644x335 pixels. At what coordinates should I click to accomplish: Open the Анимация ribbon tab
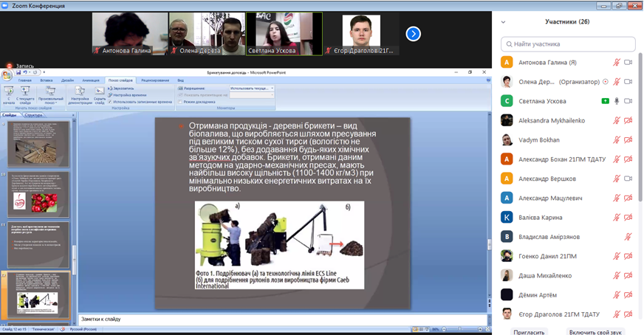point(91,80)
